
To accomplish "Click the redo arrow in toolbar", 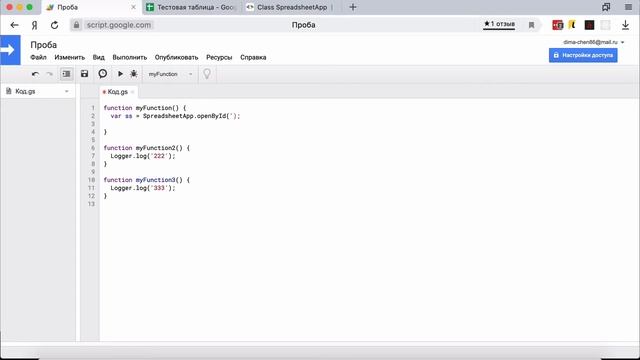I will click(49, 74).
